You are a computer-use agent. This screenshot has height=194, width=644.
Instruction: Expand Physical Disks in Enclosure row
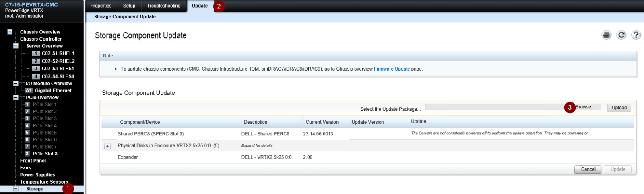click(x=107, y=146)
